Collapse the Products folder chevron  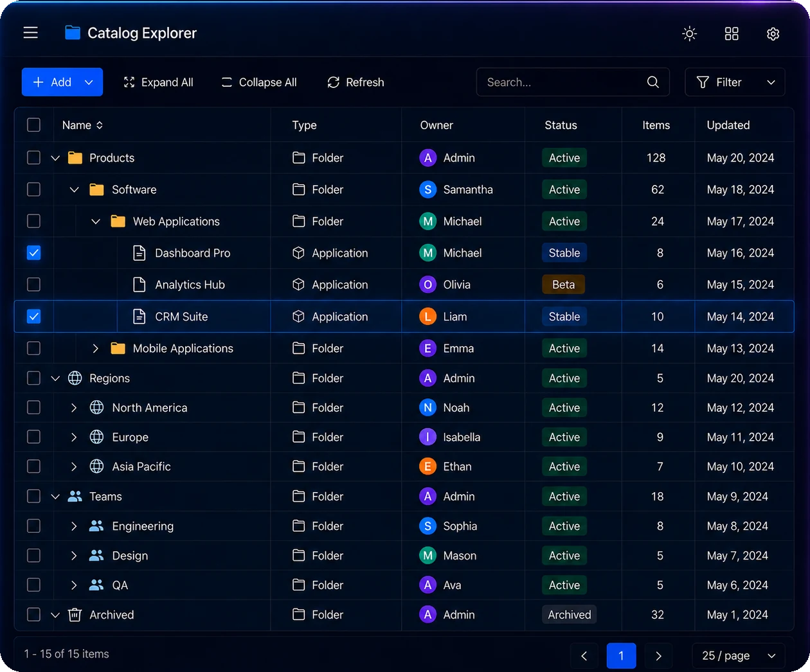click(55, 158)
